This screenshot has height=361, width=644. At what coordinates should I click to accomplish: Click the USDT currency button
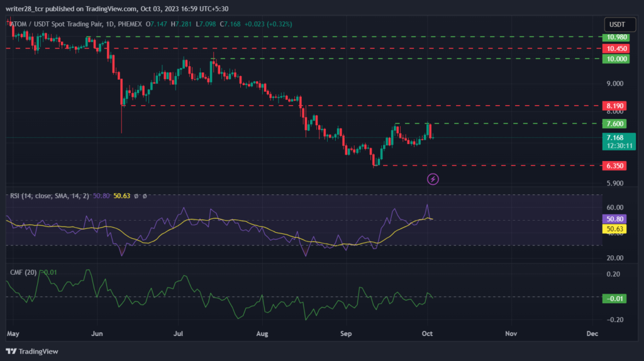(x=619, y=25)
